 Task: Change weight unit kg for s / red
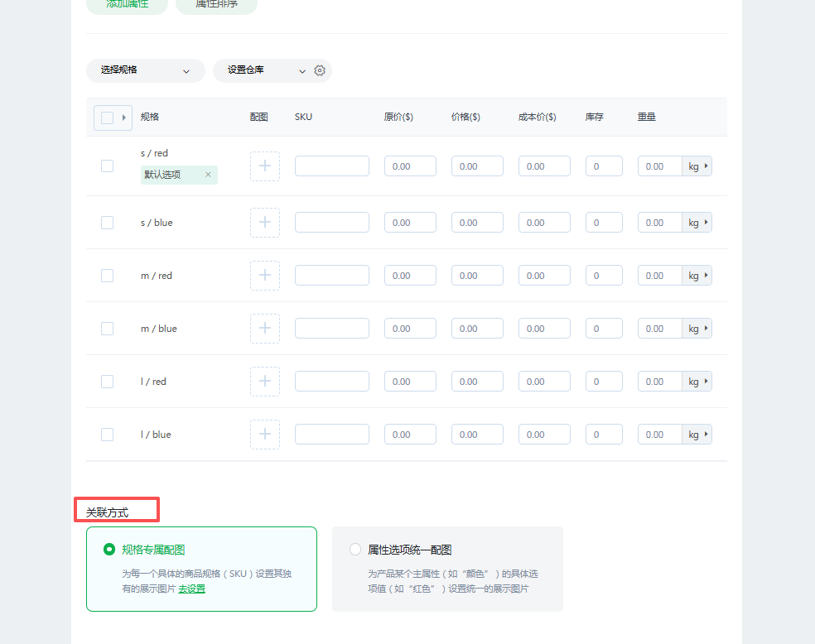[x=697, y=166]
